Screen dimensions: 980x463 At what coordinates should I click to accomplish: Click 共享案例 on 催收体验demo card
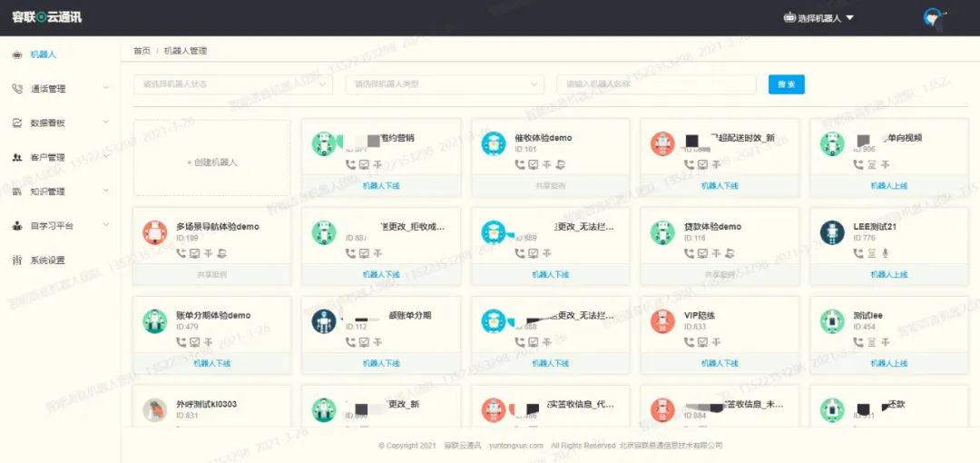point(550,186)
